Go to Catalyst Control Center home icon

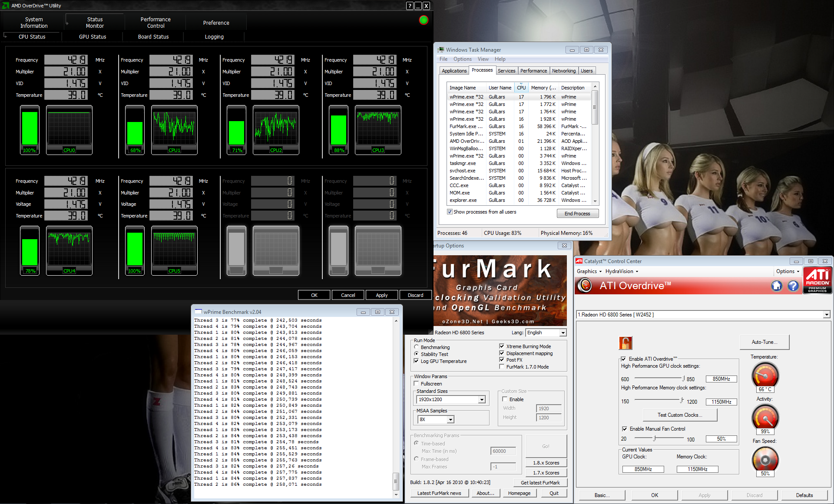(x=777, y=286)
